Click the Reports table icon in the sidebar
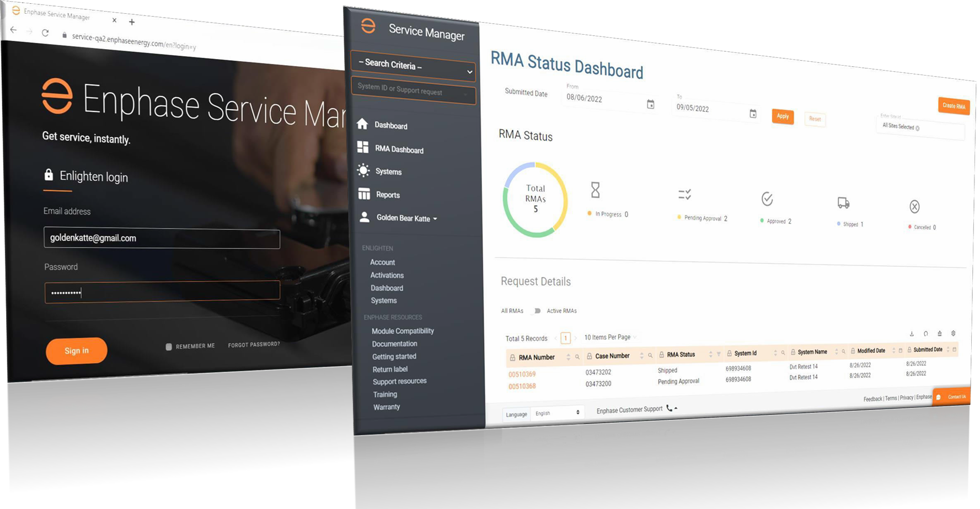Viewport: 980px width, 509px height. pyautogui.click(x=364, y=194)
